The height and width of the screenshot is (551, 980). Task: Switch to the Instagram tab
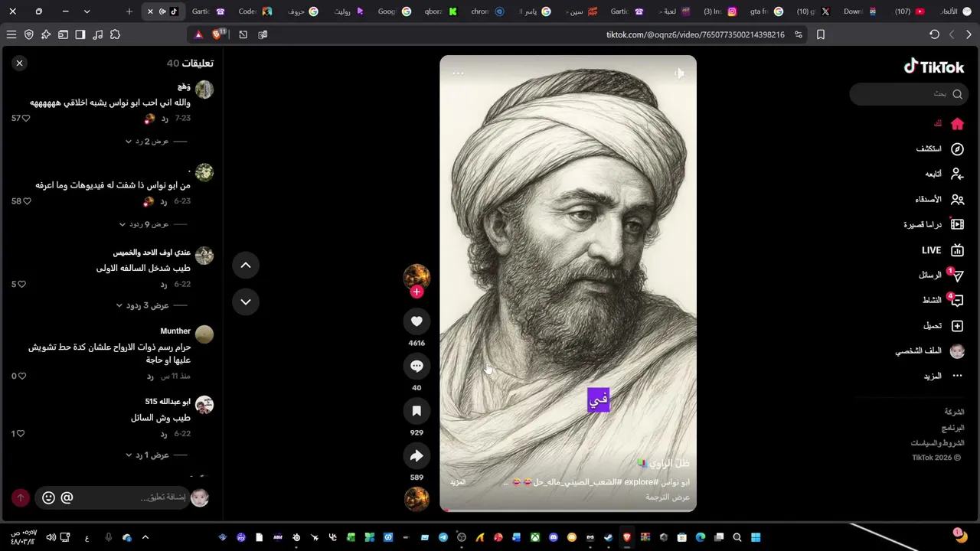720,11
